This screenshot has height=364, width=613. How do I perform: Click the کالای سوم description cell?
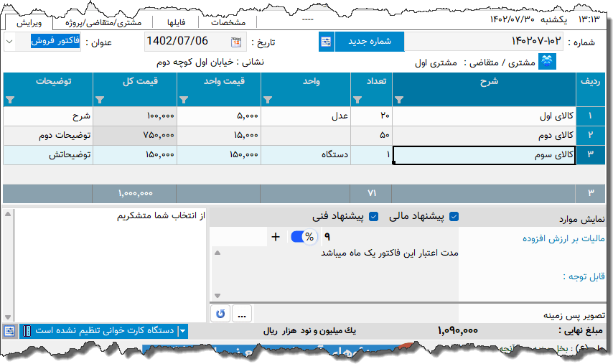click(x=484, y=155)
